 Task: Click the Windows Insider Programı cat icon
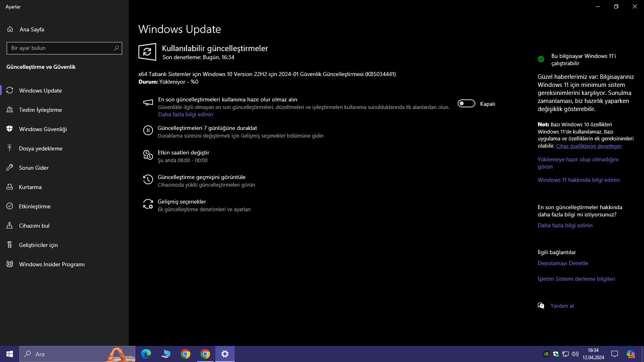[x=10, y=264]
